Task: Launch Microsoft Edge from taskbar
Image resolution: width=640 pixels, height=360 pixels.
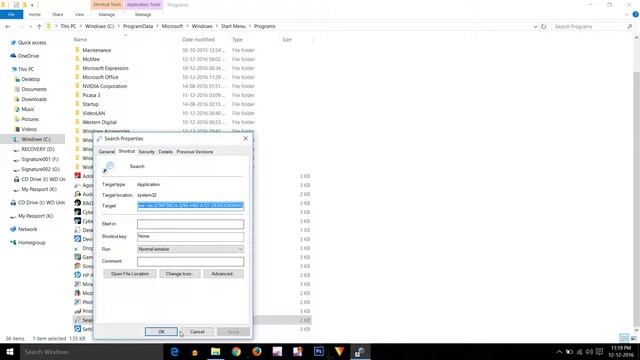Action: click(x=174, y=352)
